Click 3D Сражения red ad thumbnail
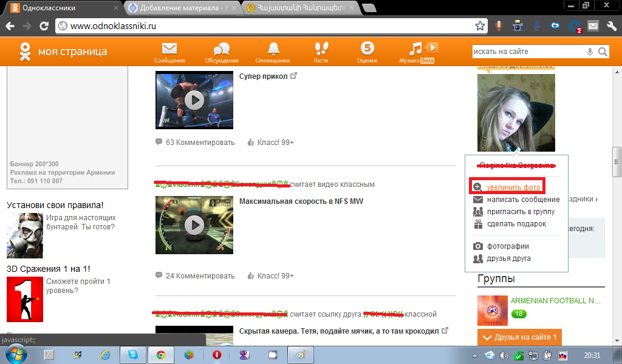 pyautogui.click(x=24, y=299)
